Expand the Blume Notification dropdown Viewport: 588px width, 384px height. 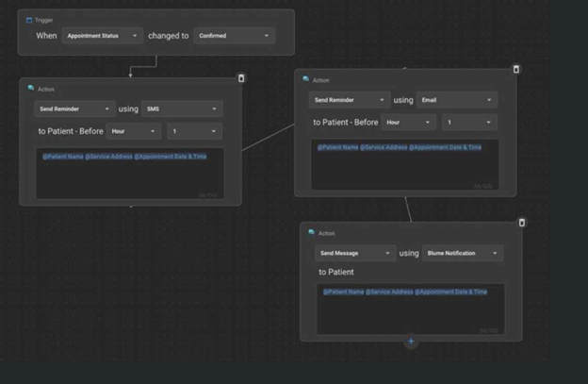[462, 253]
